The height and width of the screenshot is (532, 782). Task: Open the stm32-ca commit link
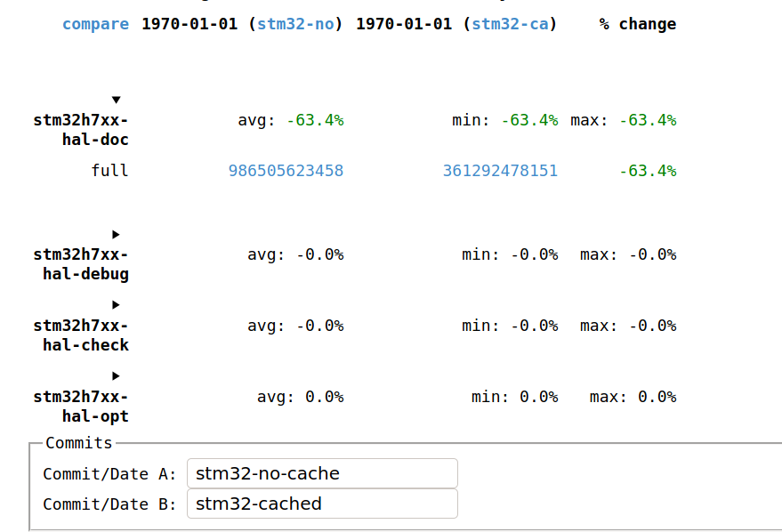pos(510,24)
